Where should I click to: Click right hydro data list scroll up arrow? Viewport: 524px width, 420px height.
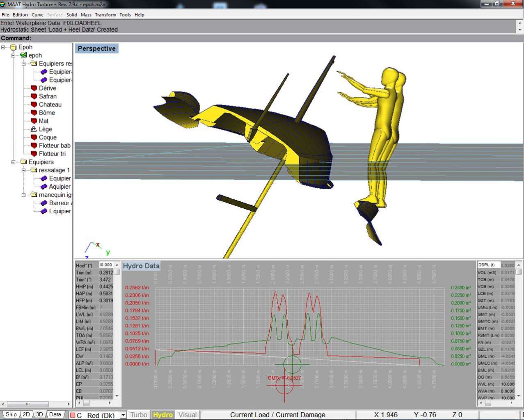tap(519, 265)
